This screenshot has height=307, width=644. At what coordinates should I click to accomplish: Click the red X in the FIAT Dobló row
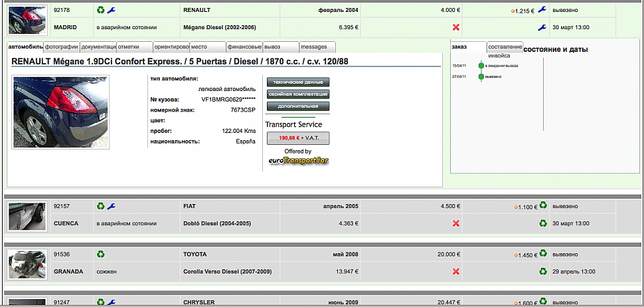point(455,223)
